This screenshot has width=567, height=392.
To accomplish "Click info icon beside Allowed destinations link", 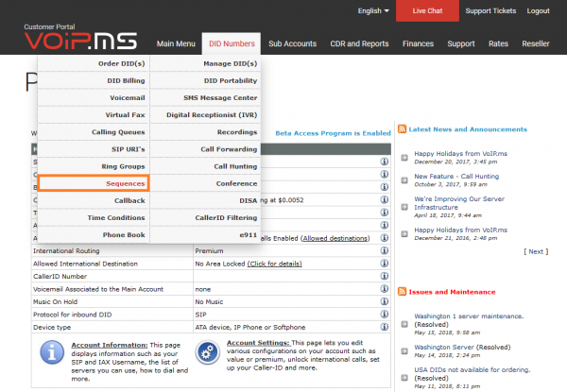I will point(384,238).
